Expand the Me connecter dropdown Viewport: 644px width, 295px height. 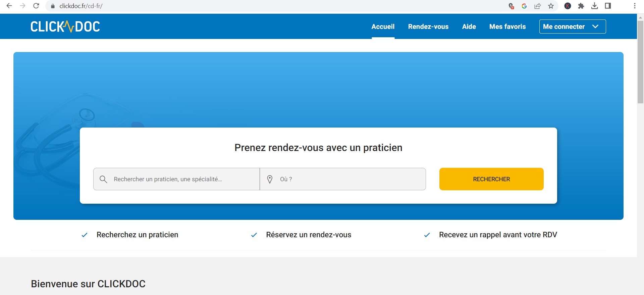click(x=572, y=27)
